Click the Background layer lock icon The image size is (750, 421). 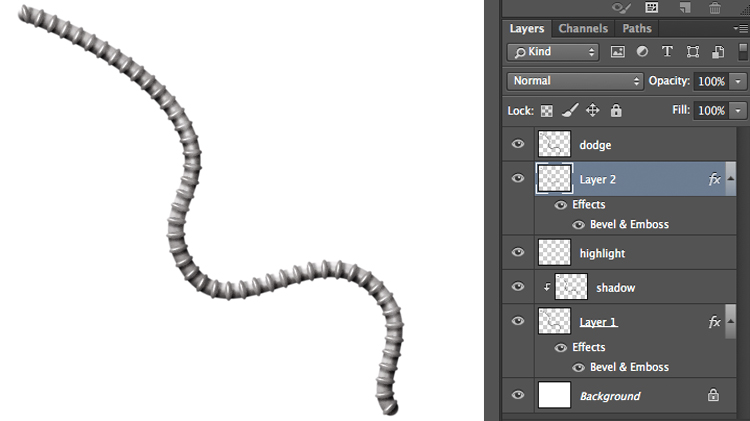point(713,395)
